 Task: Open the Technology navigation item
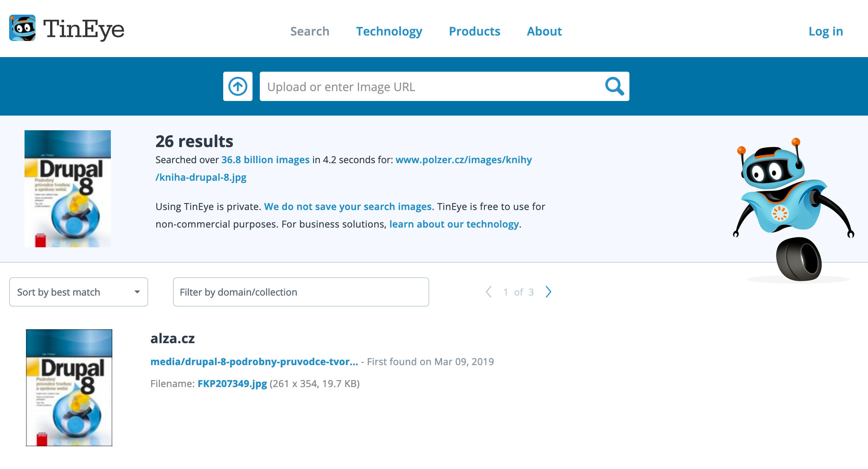(389, 31)
